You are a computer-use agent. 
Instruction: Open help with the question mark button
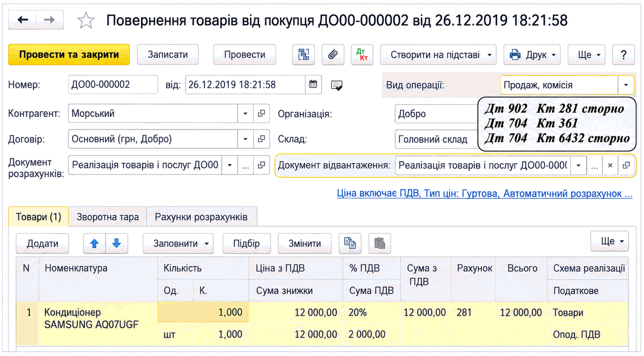click(623, 55)
